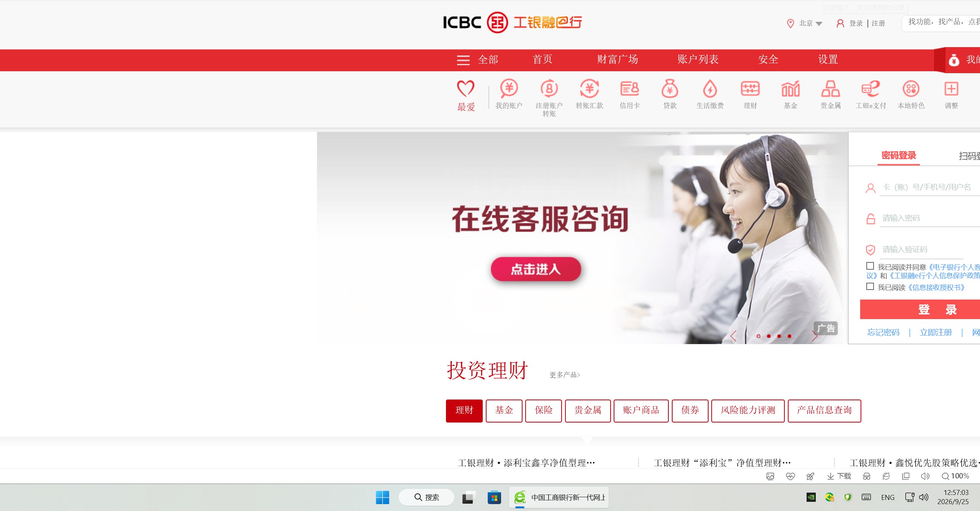Open 贷款 loan icon
This screenshot has width=980, height=511.
point(670,89)
